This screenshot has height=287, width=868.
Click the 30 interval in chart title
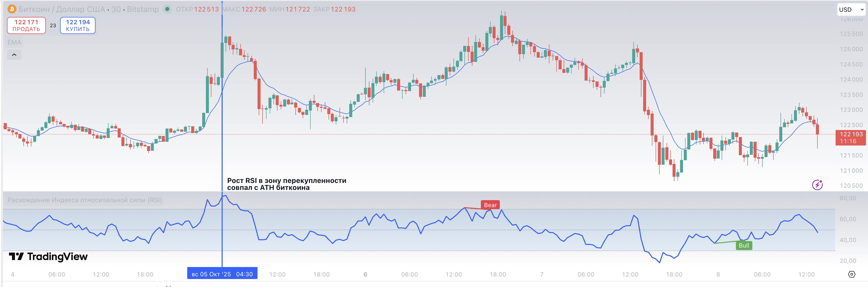coord(116,9)
